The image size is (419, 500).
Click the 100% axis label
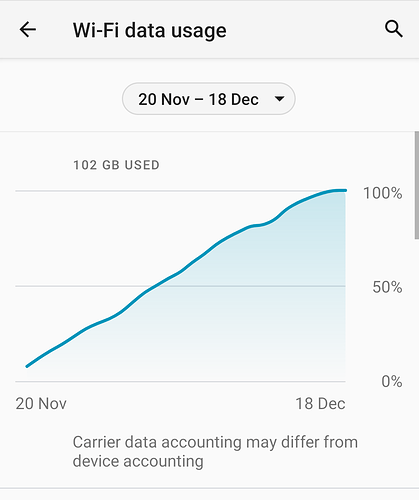pyautogui.click(x=382, y=193)
